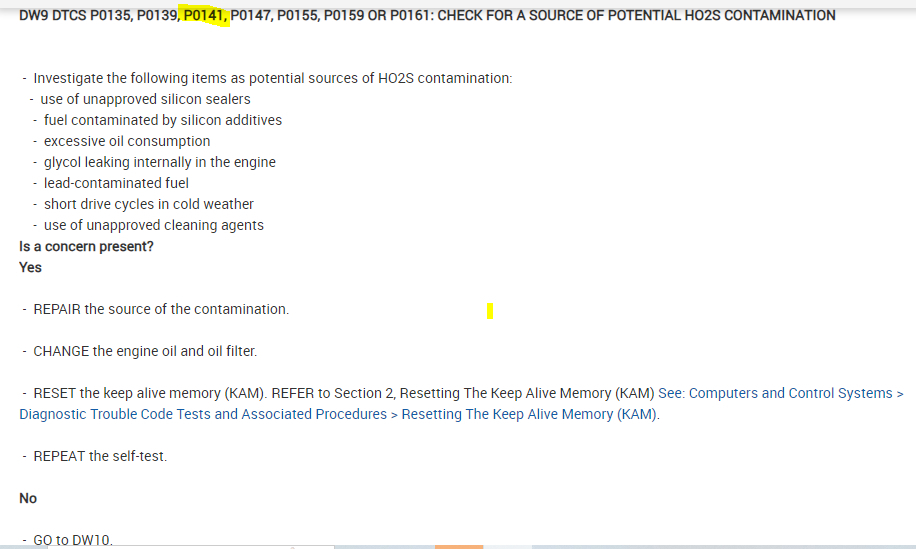The height and width of the screenshot is (549, 916).
Task: Click Diagnostic Trouble Code Tests link text
Action: 203,414
